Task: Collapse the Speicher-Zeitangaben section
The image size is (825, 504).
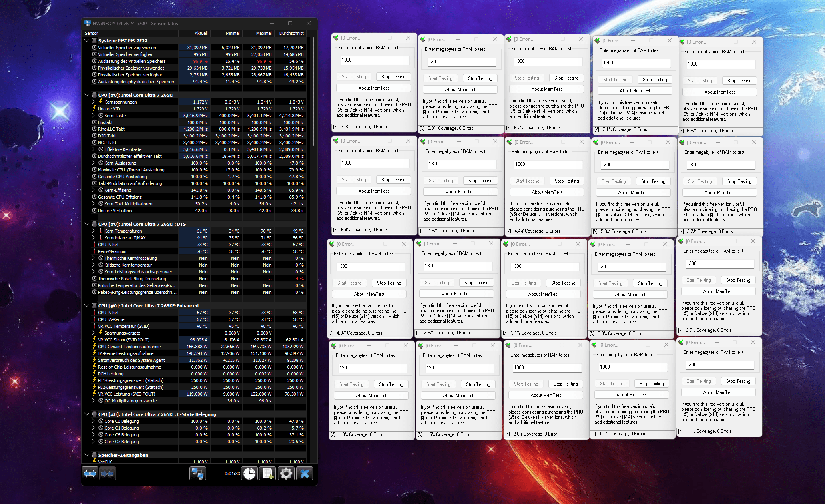Action: tap(87, 455)
